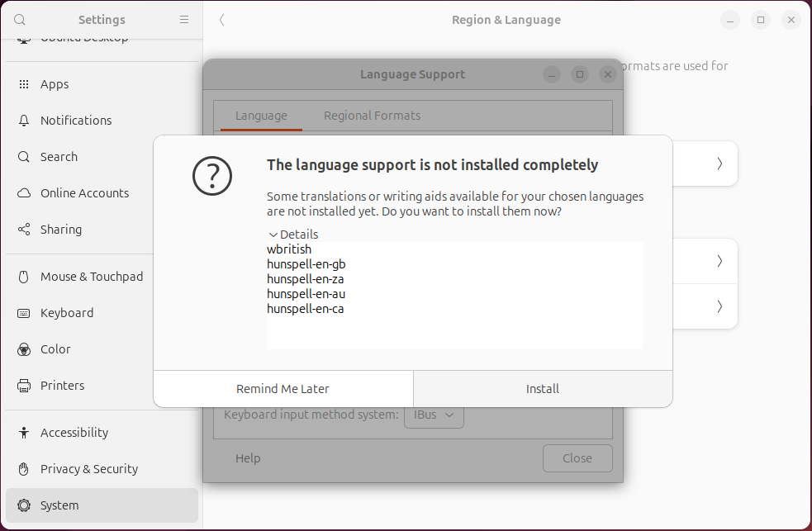The image size is (812, 531).
Task: Open the Settings hamburger menu
Action: (x=184, y=20)
